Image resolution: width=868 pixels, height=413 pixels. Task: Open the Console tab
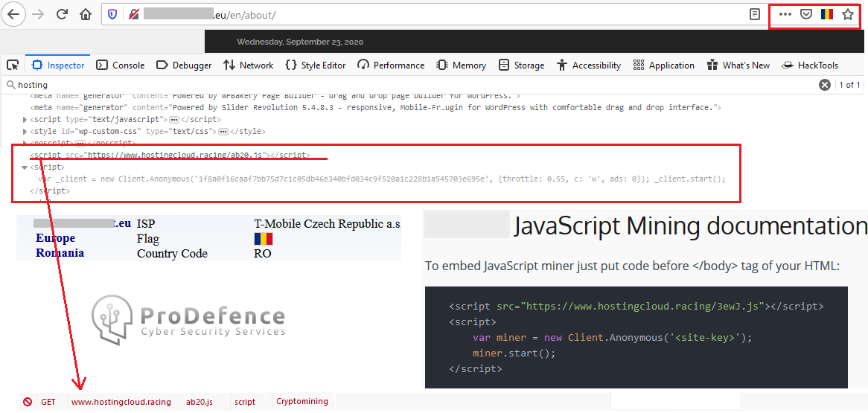click(120, 65)
